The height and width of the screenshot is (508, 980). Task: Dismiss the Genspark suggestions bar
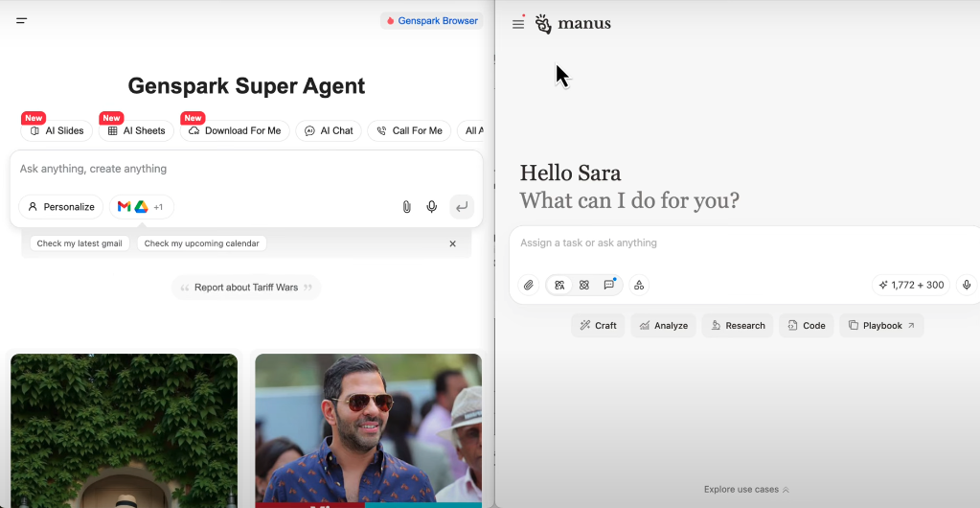pyautogui.click(x=452, y=243)
